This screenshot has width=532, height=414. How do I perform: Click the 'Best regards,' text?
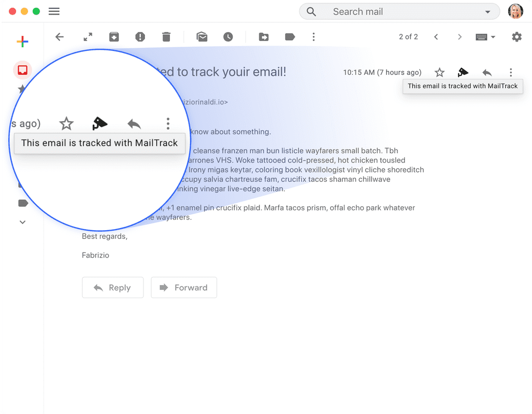pos(104,236)
